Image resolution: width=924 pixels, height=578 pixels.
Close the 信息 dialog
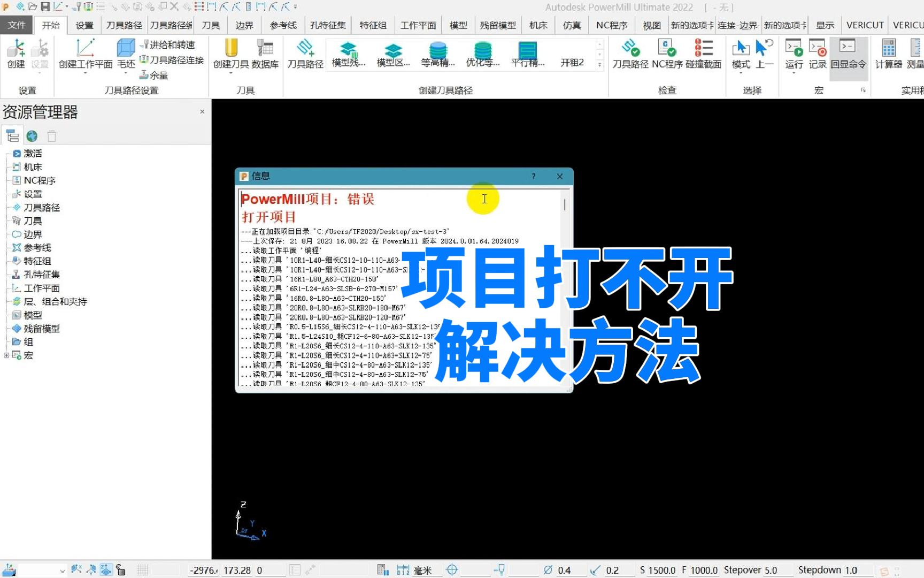coord(560,177)
